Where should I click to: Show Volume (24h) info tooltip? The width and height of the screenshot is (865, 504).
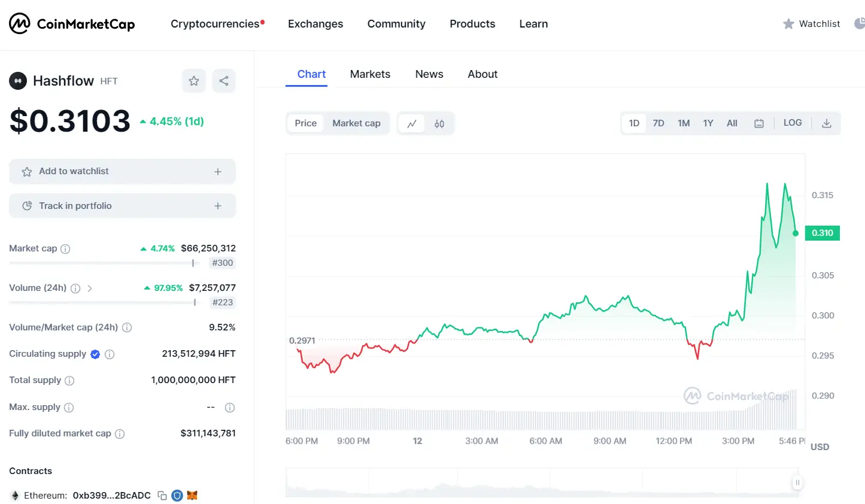coord(75,289)
